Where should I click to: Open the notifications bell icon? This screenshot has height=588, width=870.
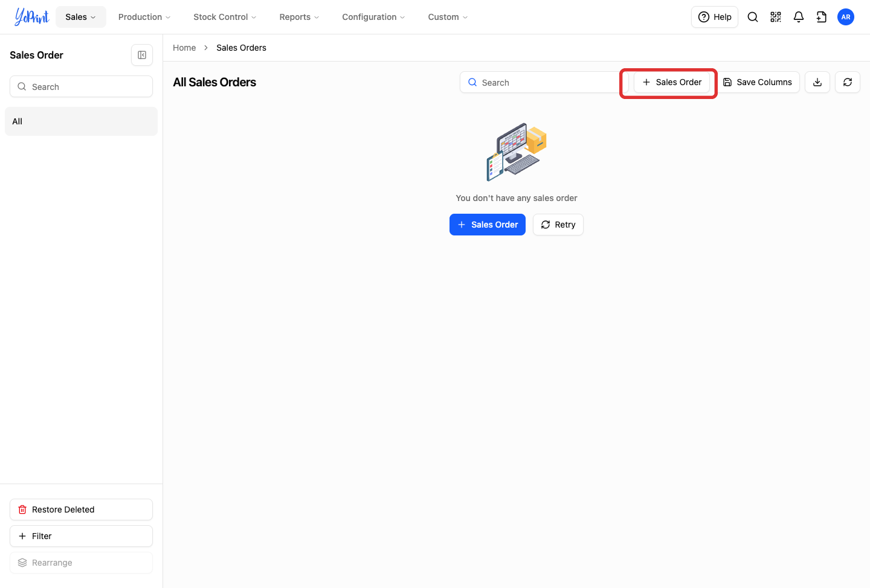(799, 17)
